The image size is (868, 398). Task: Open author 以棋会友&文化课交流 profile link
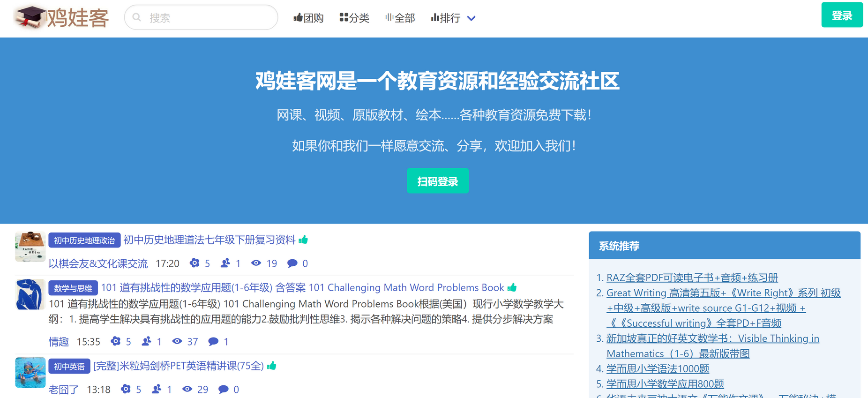click(x=98, y=263)
